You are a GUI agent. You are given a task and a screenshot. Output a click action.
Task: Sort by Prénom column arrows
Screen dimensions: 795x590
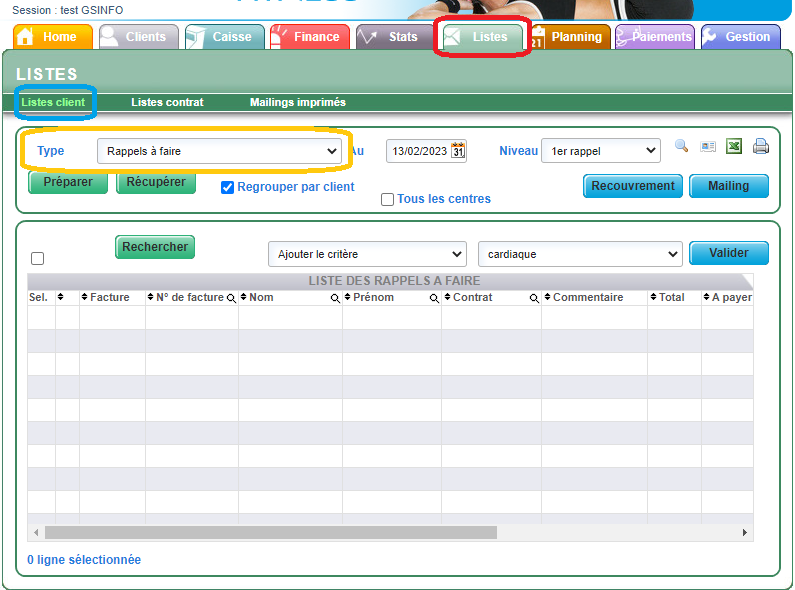point(348,297)
